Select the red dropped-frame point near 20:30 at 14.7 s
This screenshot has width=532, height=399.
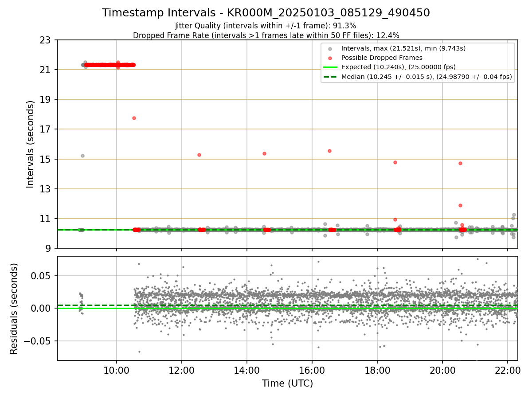coord(460,163)
